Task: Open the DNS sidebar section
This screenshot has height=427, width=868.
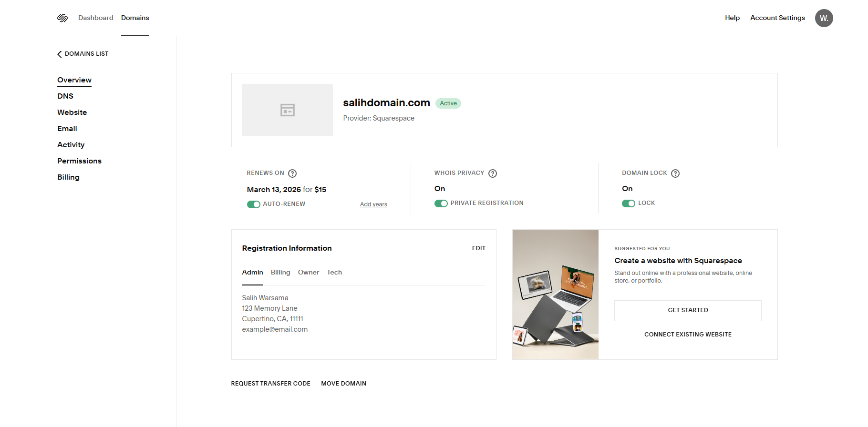Action: pos(65,96)
